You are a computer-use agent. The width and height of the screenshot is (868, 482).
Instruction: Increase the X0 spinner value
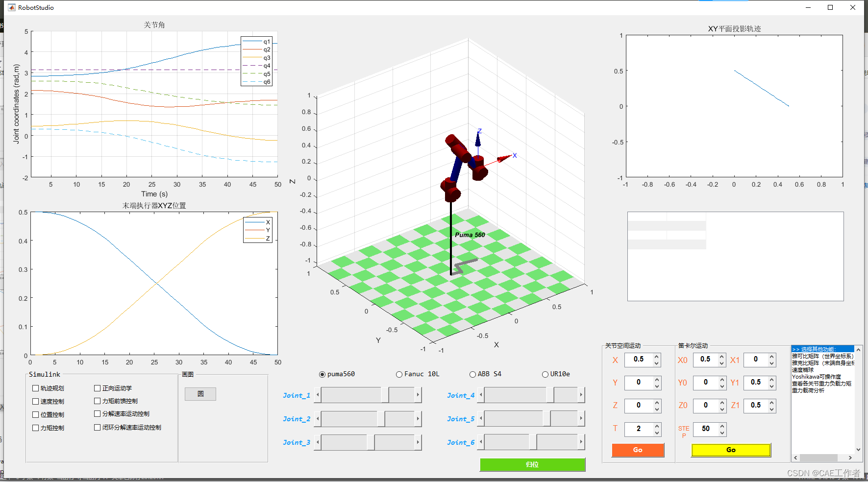[722, 357]
